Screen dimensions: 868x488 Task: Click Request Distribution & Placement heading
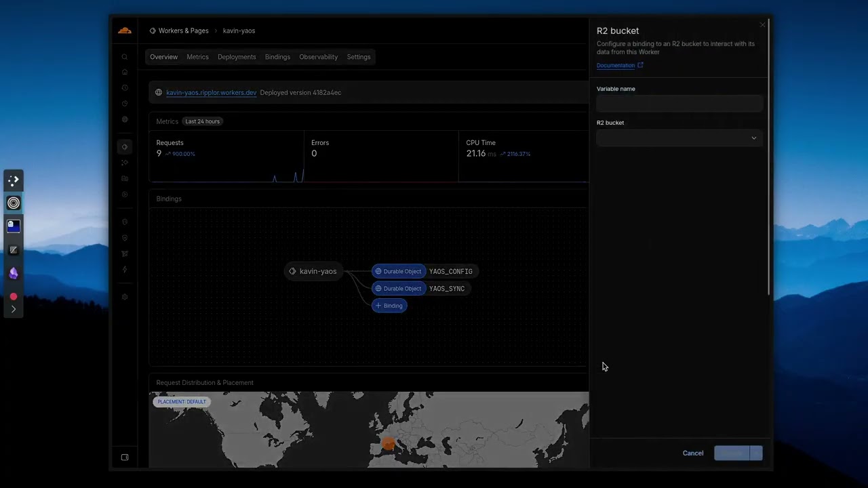pyautogui.click(x=205, y=382)
